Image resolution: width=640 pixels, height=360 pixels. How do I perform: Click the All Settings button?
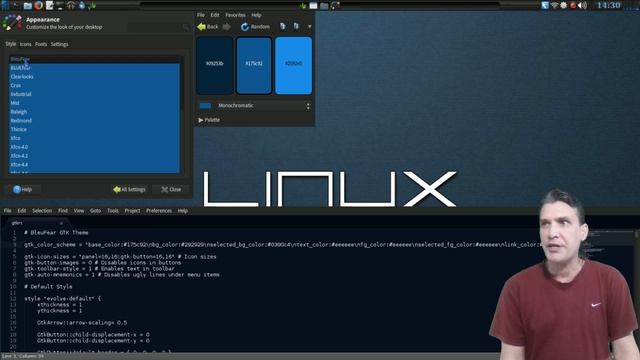click(129, 189)
